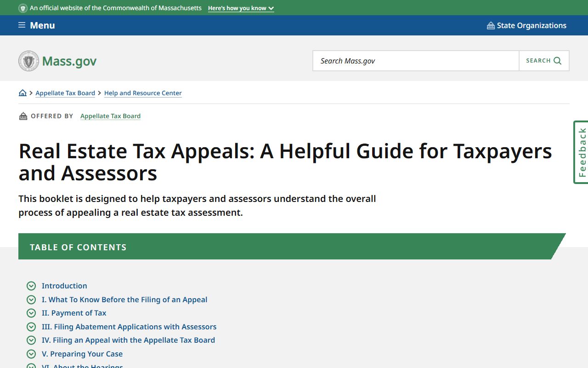Go to I. What To Know Before the Filing
The image size is (588, 368).
(x=124, y=299)
